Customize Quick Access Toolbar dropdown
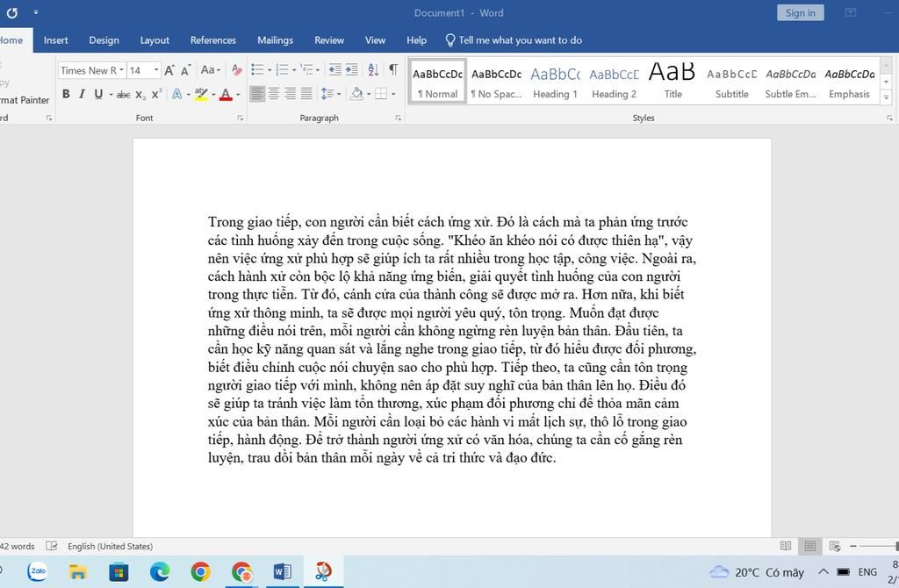The width and height of the screenshot is (899, 588). pyautogui.click(x=35, y=12)
